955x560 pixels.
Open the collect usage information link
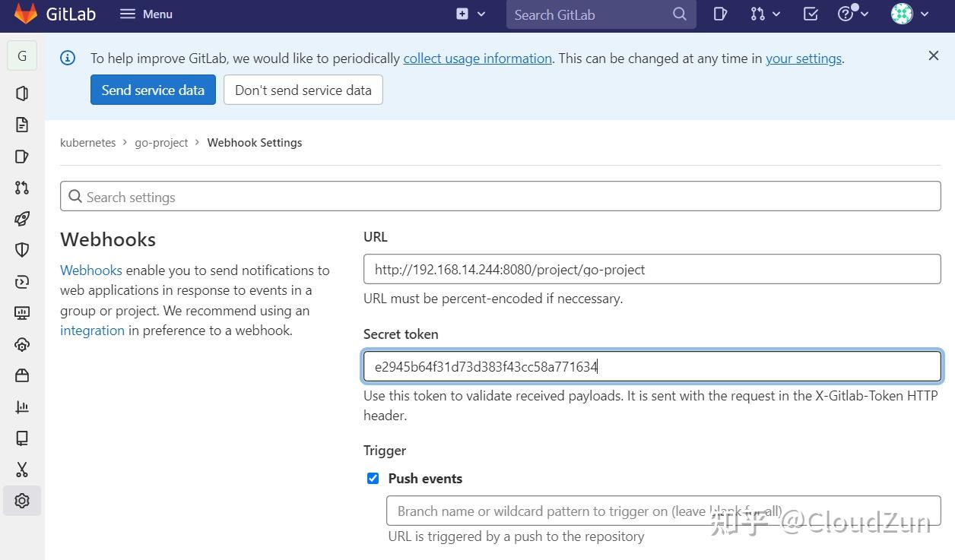(477, 59)
